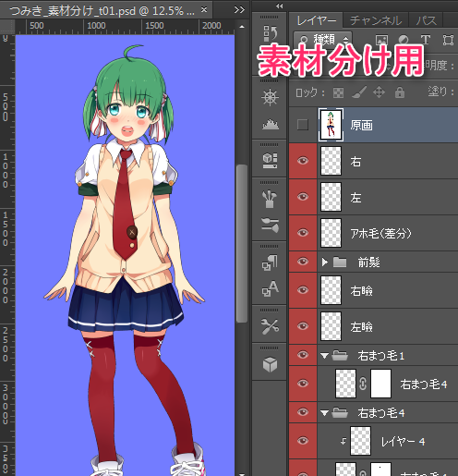Open the 種類 filter type dropdown
This screenshot has width=458, height=476.
pos(322,40)
